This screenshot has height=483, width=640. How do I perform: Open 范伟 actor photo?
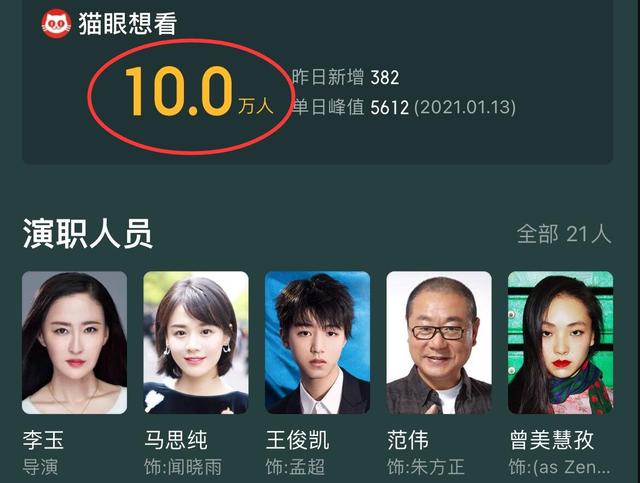[x=439, y=343]
